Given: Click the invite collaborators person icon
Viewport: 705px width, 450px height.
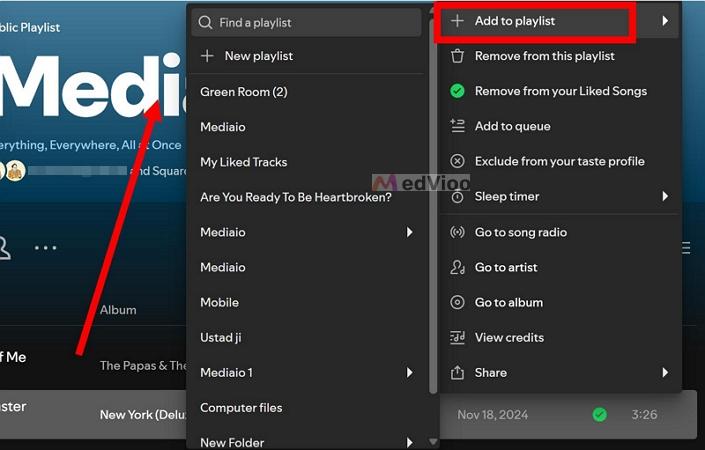Looking at the screenshot, I should pyautogui.click(x=4, y=248).
